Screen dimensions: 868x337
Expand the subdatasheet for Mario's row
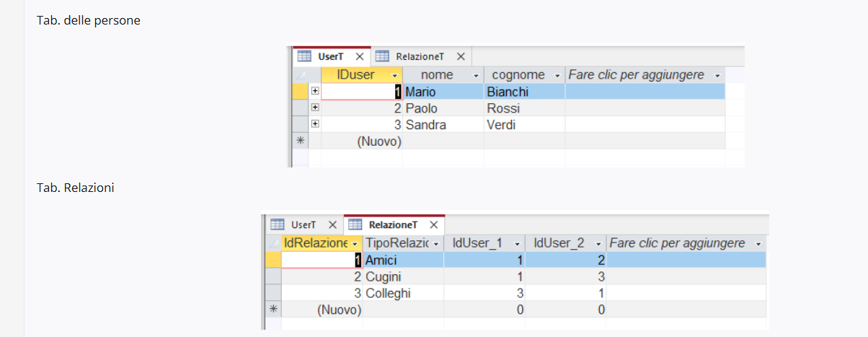(x=315, y=92)
